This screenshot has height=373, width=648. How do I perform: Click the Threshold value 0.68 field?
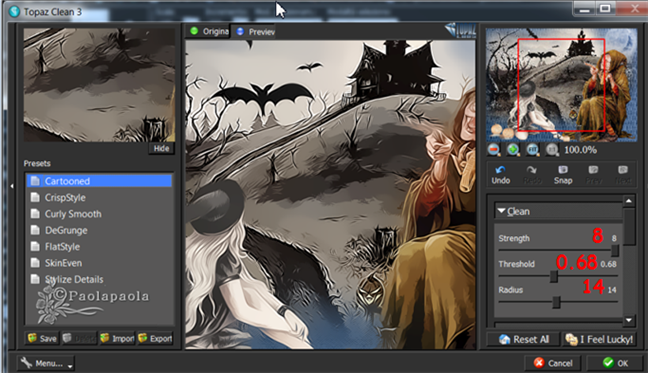coord(608,264)
